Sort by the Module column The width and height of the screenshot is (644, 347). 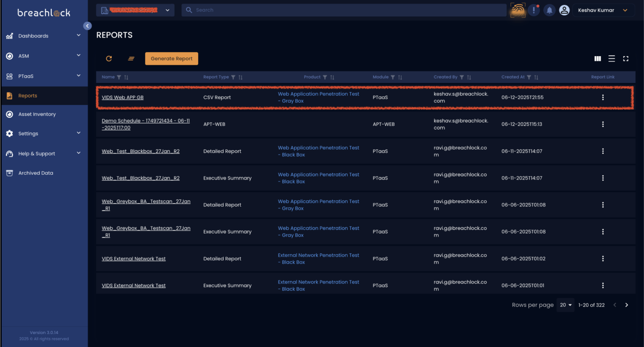click(x=400, y=77)
